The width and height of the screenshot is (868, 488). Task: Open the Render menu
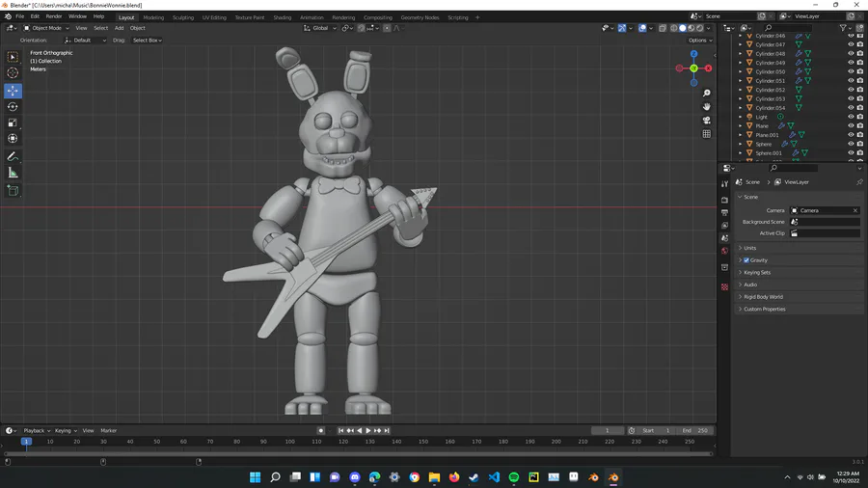(54, 16)
